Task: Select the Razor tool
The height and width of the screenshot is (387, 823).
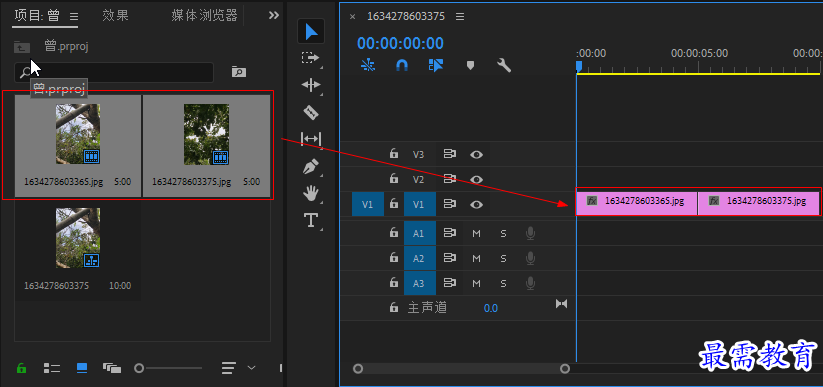Action: [x=311, y=112]
